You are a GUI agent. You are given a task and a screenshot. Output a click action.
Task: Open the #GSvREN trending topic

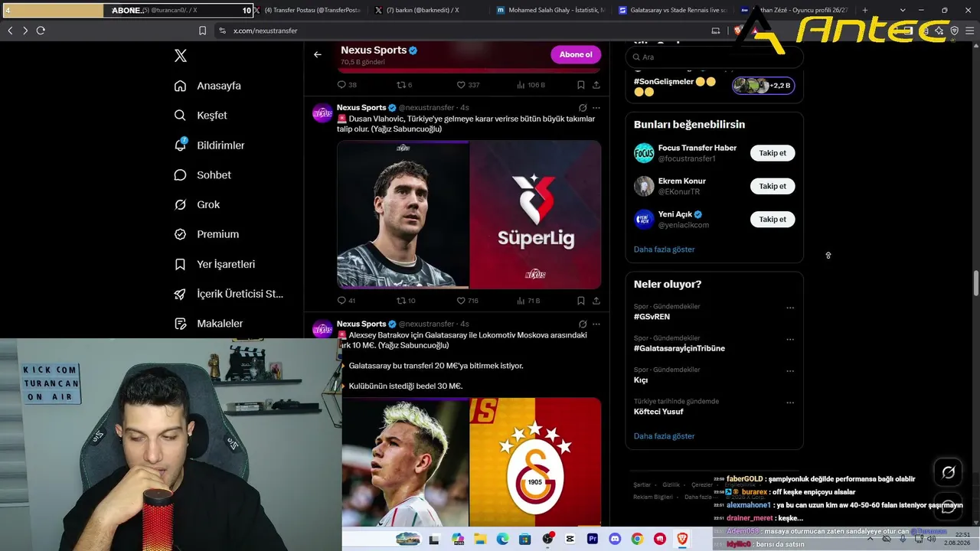(x=652, y=317)
